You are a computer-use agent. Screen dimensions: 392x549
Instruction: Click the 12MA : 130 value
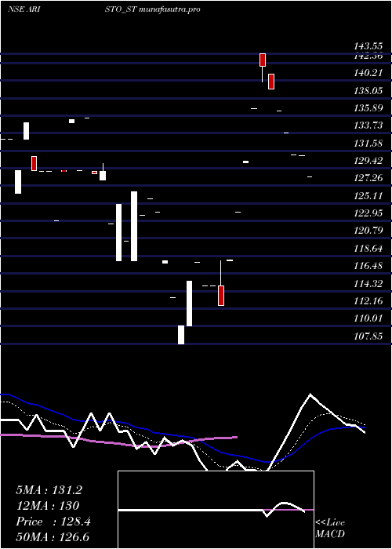click(x=47, y=506)
